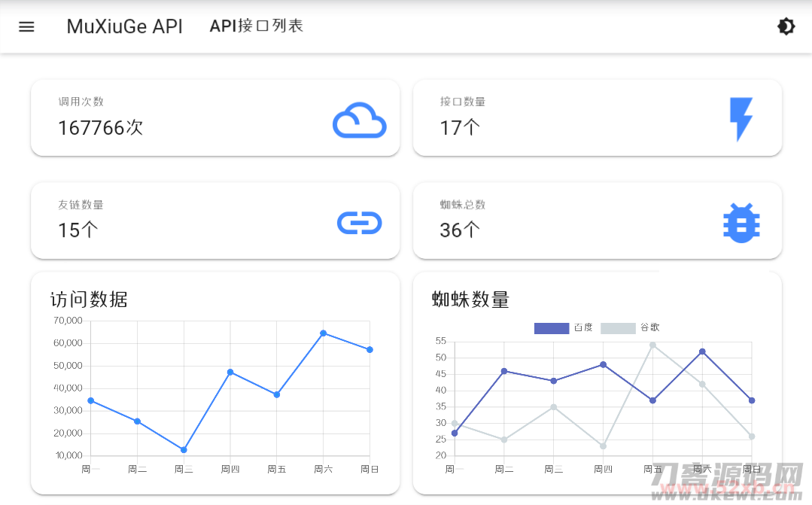
Task: Click the 调用次数 167766次 statistic
Action: click(100, 128)
